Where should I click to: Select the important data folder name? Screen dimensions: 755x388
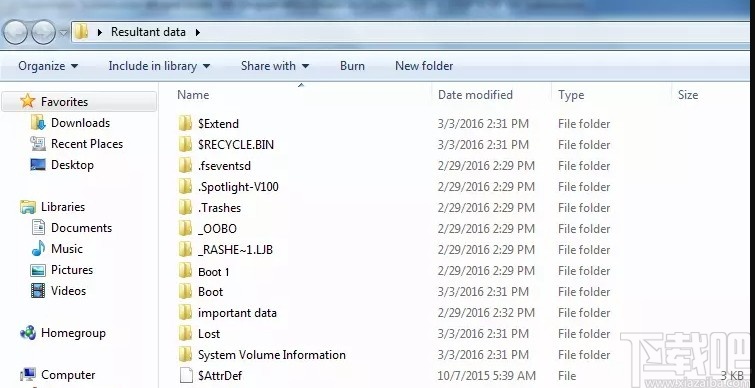pyautogui.click(x=237, y=313)
